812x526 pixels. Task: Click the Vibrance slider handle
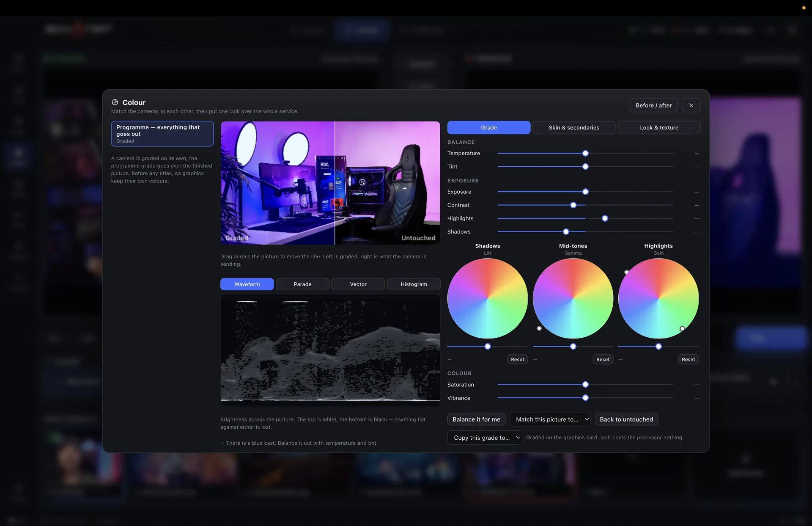pyautogui.click(x=585, y=398)
